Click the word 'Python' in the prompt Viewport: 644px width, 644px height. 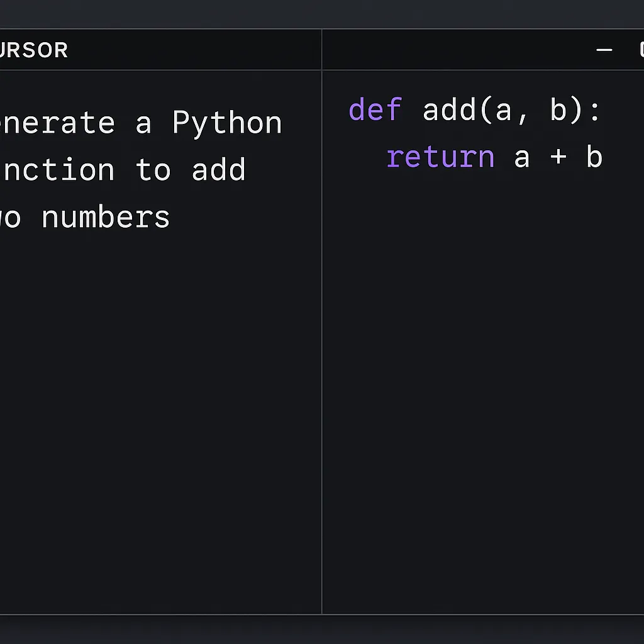click(227, 123)
